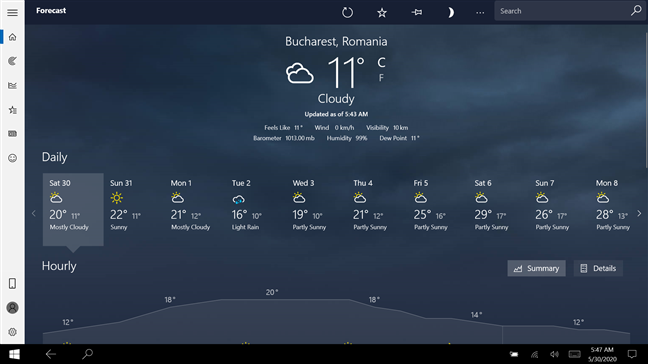The image size is (648, 364).
Task: Add Bucharest to favorites with star
Action: 382,13
